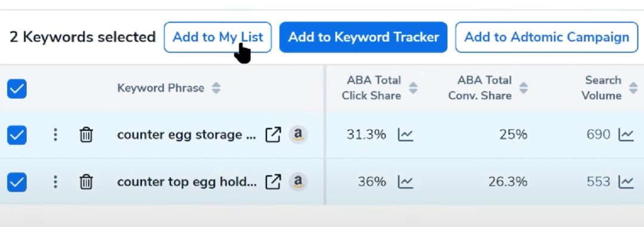The height and width of the screenshot is (227, 644).
Task: View counter top egg holder on Amazon
Action: click(x=298, y=182)
